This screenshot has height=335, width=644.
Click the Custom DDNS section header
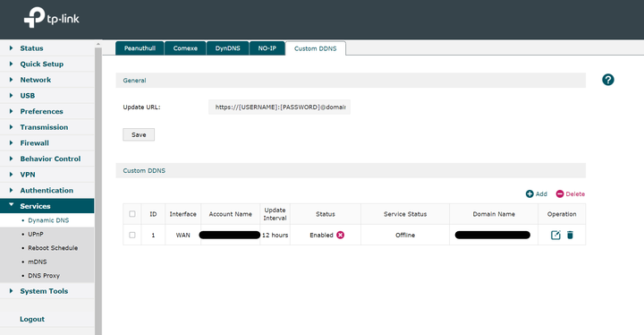point(351,170)
